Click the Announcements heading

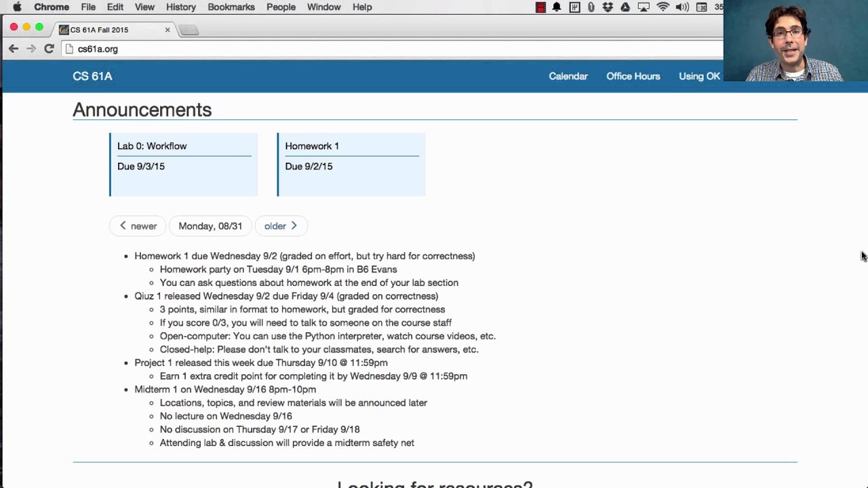tap(142, 110)
